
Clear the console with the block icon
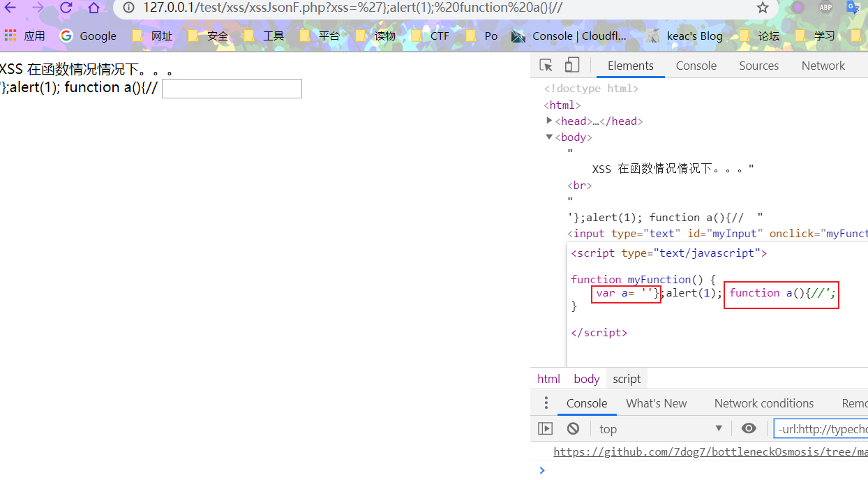[573, 428]
